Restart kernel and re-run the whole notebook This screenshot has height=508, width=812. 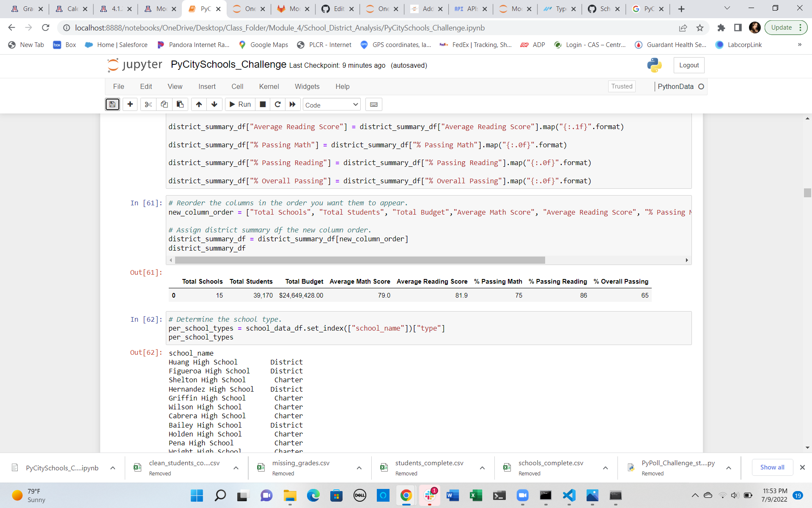293,104
